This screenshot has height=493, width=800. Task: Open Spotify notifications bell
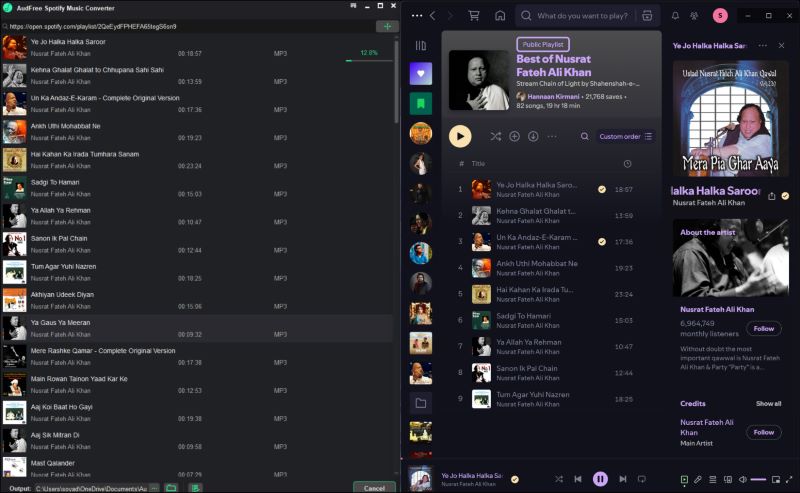(675, 16)
